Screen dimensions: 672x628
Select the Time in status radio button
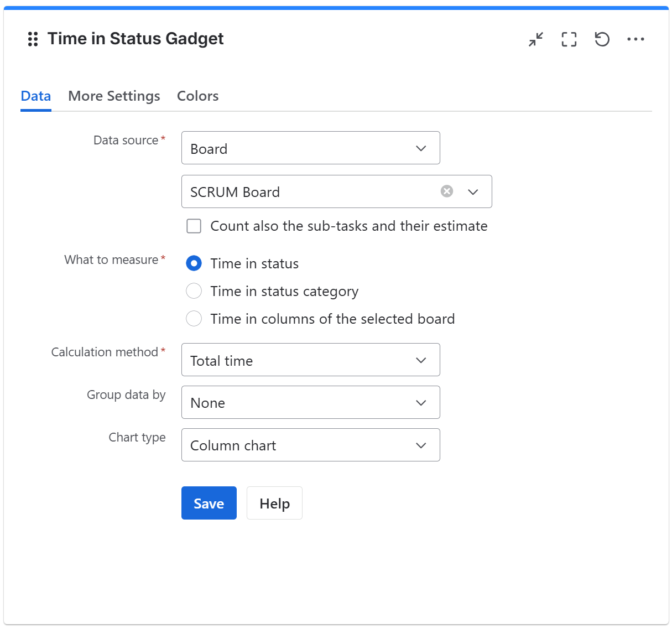click(x=194, y=263)
